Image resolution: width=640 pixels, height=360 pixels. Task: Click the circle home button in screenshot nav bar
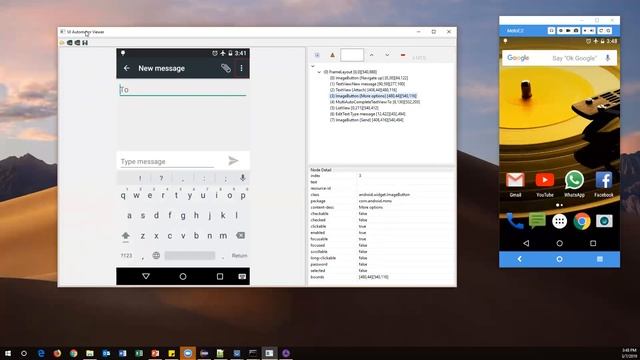183,276
